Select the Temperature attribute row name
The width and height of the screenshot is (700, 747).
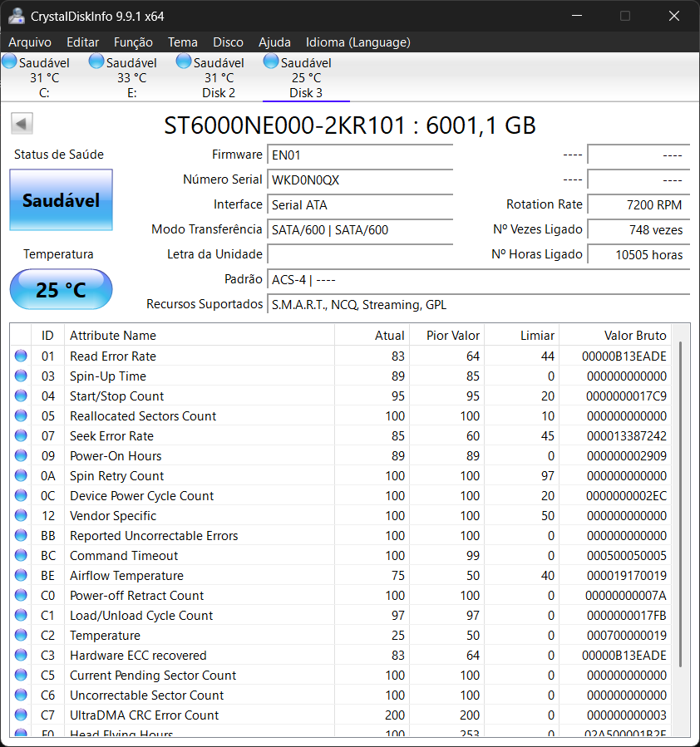click(x=105, y=635)
